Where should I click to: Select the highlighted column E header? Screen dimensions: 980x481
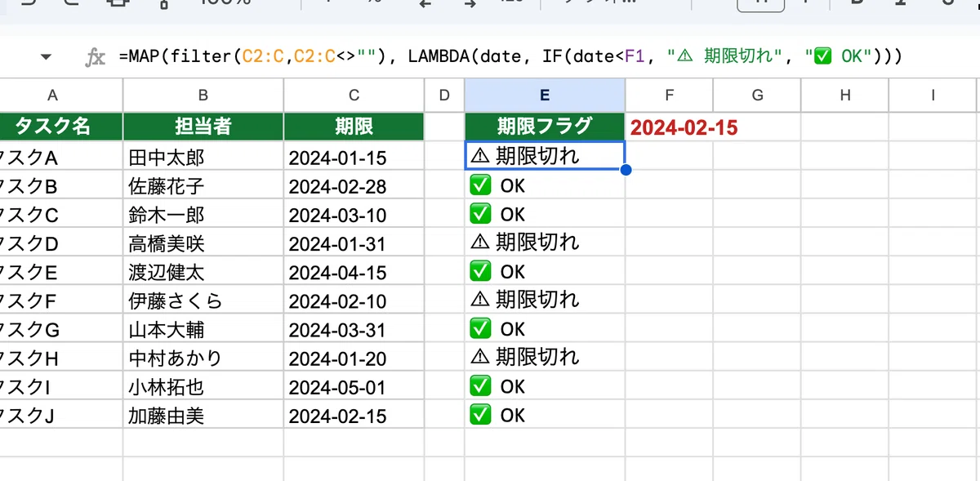coord(545,96)
